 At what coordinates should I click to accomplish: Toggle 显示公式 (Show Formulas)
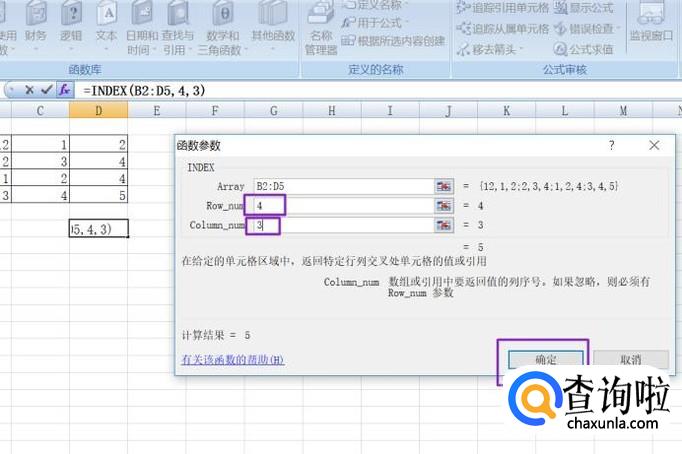pos(584,8)
